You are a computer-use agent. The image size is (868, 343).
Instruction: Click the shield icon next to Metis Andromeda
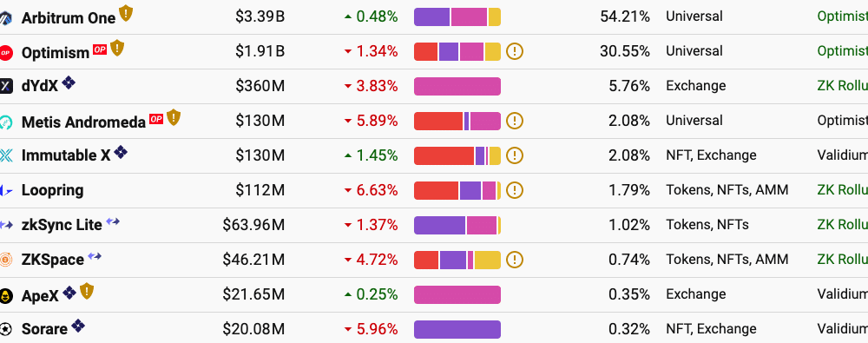[174, 117]
